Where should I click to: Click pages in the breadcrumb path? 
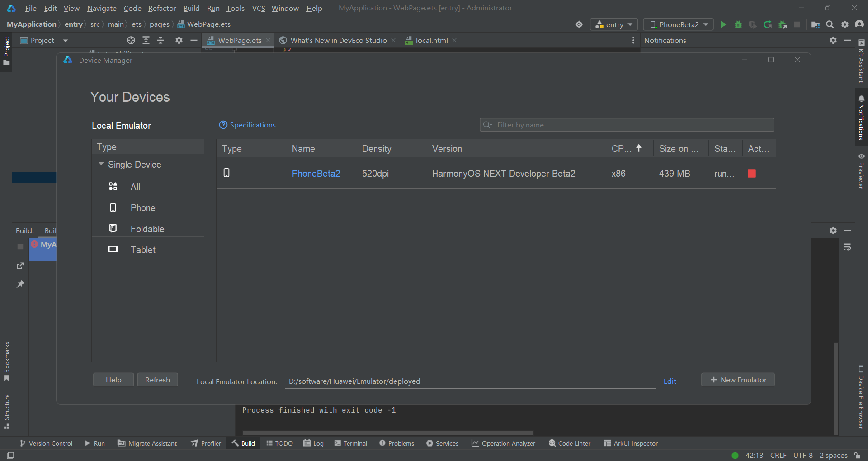(x=159, y=24)
